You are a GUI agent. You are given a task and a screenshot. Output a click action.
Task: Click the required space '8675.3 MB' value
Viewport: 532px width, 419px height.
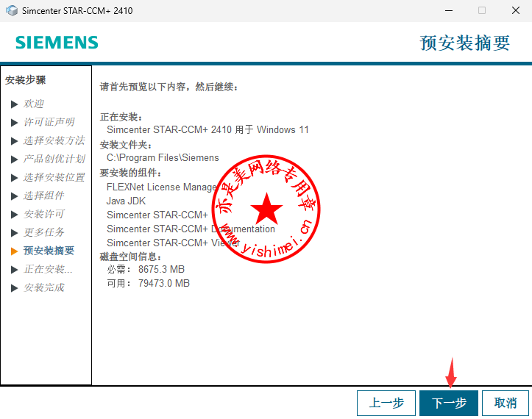(x=161, y=270)
